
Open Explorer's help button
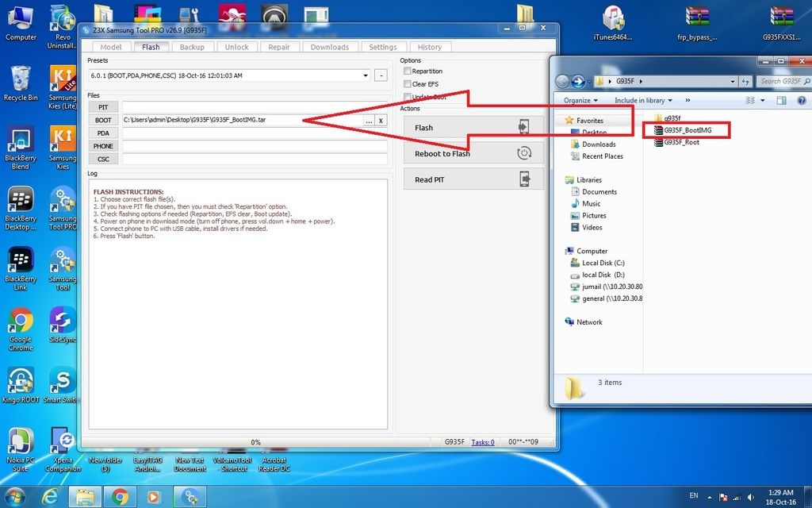[x=802, y=101]
